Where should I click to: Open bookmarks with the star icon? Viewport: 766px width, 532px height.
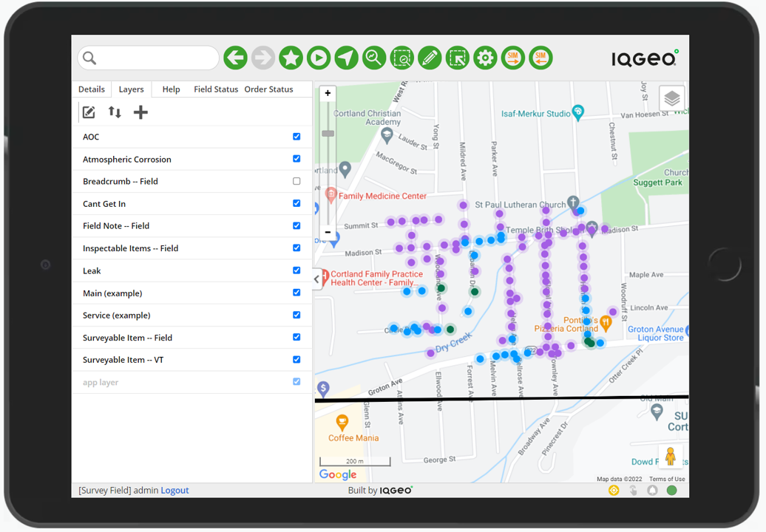291,58
